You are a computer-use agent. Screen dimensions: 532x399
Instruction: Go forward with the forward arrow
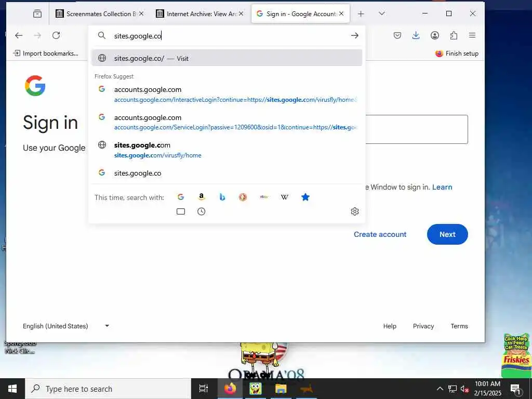pyautogui.click(x=37, y=35)
